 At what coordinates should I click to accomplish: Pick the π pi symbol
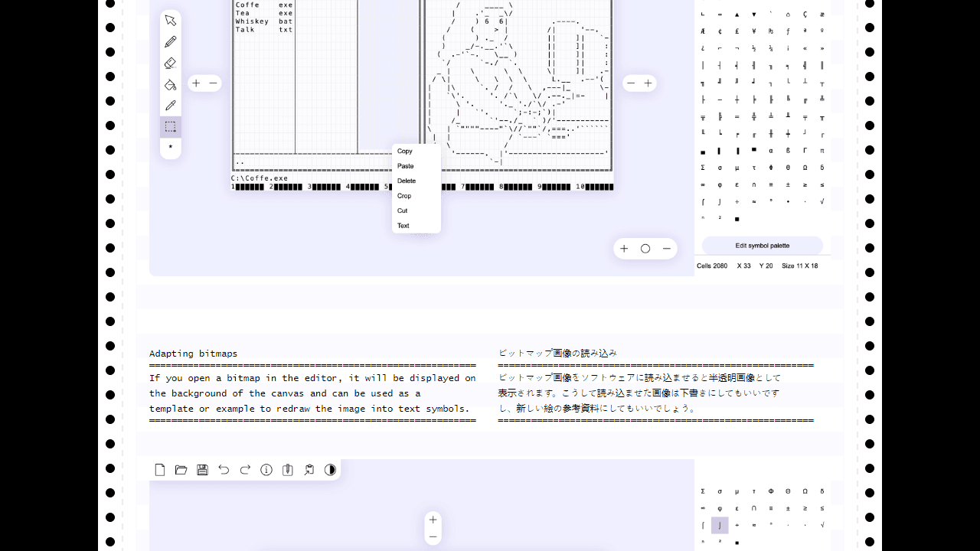click(822, 151)
